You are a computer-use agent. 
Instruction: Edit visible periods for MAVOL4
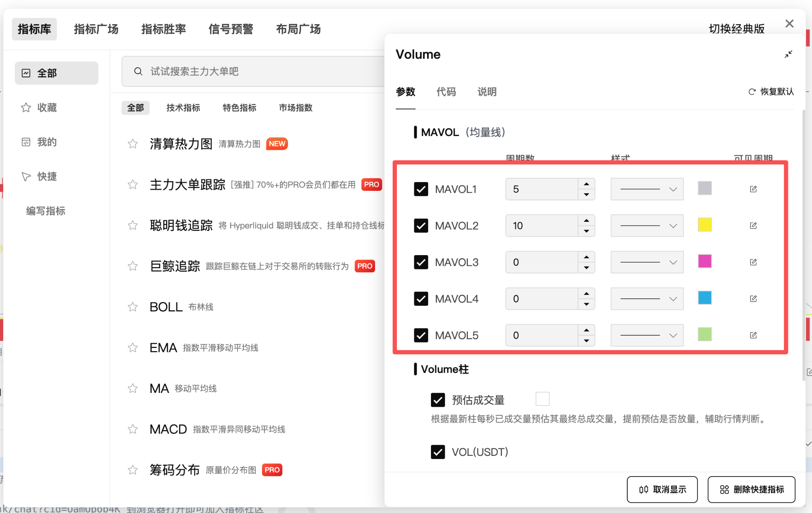753,298
